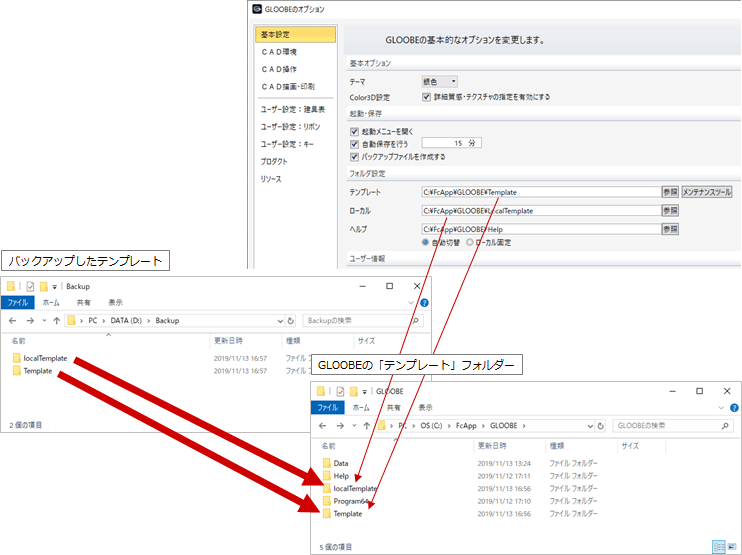Image resolution: width=742 pixels, height=555 pixels.
Task: Open the テーマ color dropdown
Action: tap(439, 82)
